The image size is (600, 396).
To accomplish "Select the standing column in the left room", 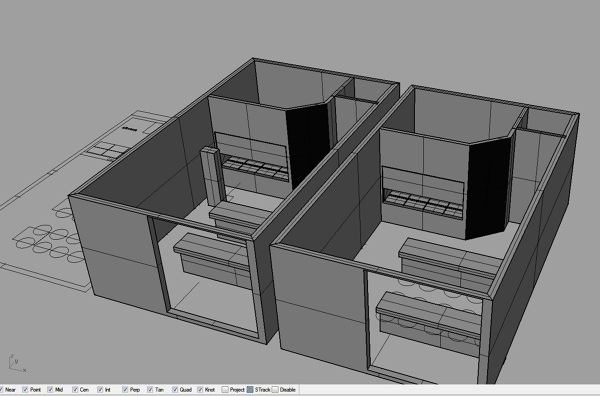I will pos(212,177).
